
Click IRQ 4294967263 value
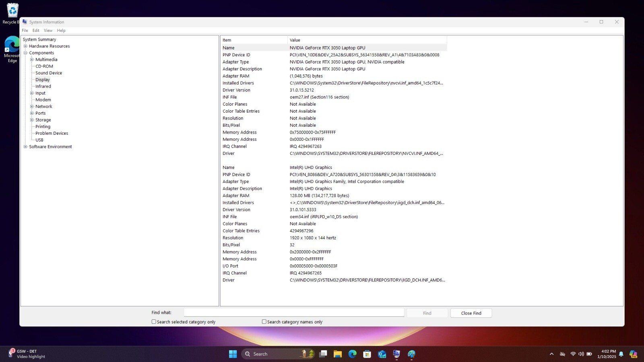pyautogui.click(x=305, y=146)
